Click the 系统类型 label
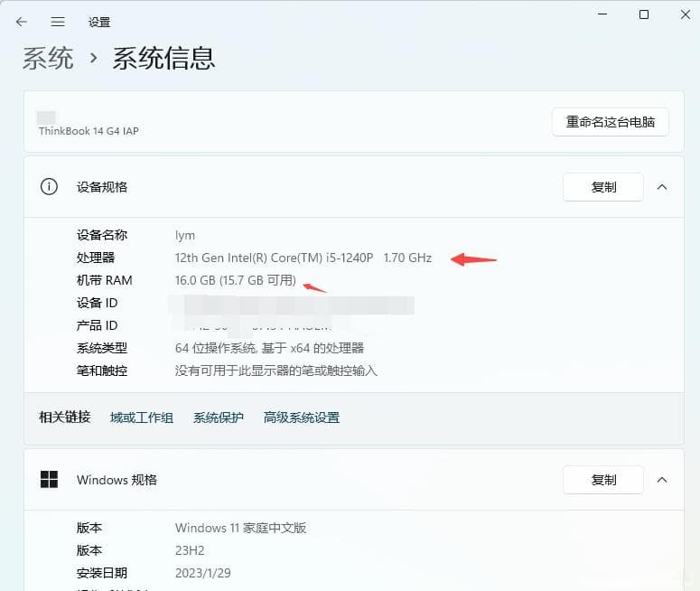700x591 pixels. click(x=102, y=348)
